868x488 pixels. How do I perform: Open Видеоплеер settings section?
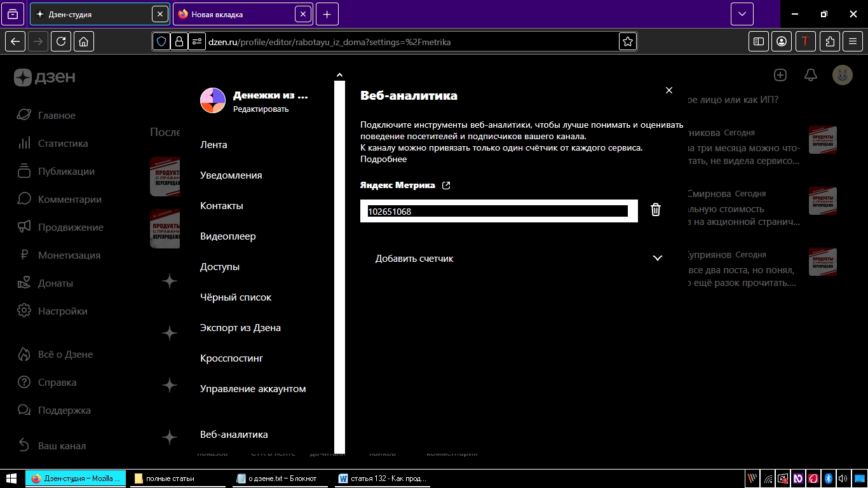point(227,236)
